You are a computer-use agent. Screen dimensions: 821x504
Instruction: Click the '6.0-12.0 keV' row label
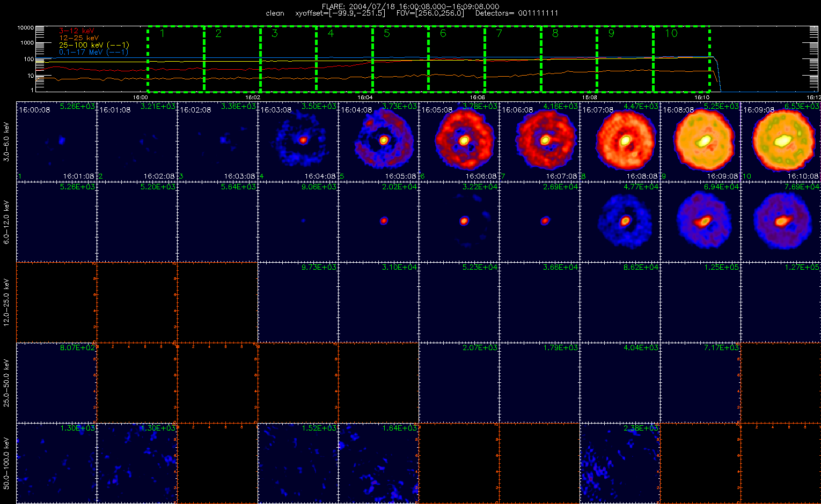pyautogui.click(x=7, y=222)
